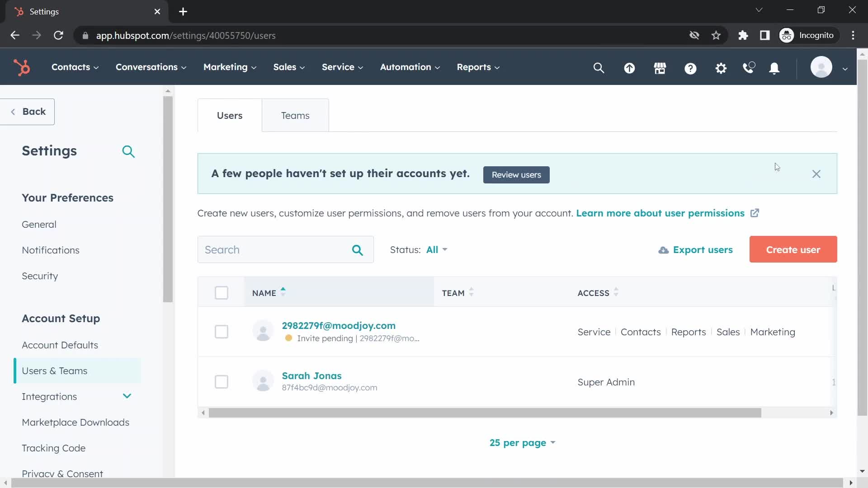Image resolution: width=868 pixels, height=488 pixels.
Task: Click Learn more about user permissions link
Action: click(660, 213)
